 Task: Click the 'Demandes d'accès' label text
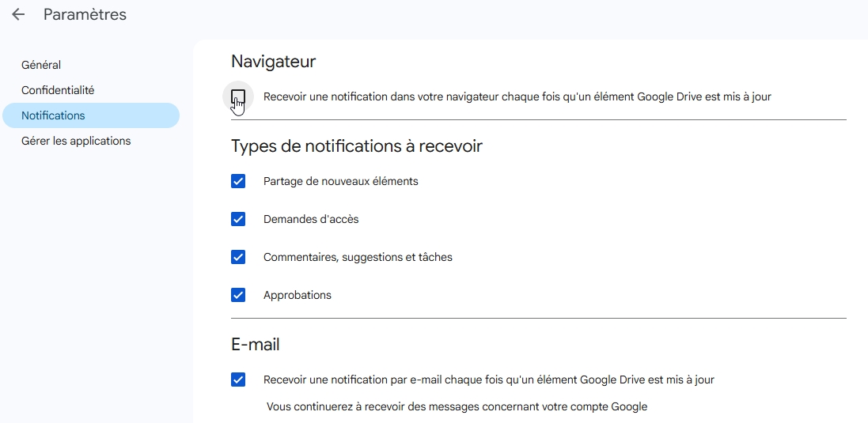[311, 219]
